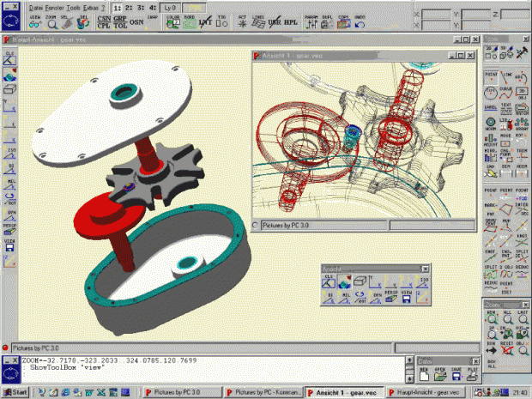Open the PARAM sliders icon
The width and height of the screenshot is (532, 399).
pyautogui.click(x=311, y=22)
